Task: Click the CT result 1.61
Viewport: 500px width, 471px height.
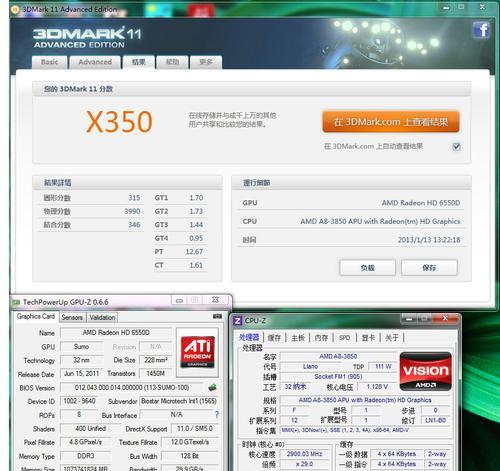Action: pos(196,265)
